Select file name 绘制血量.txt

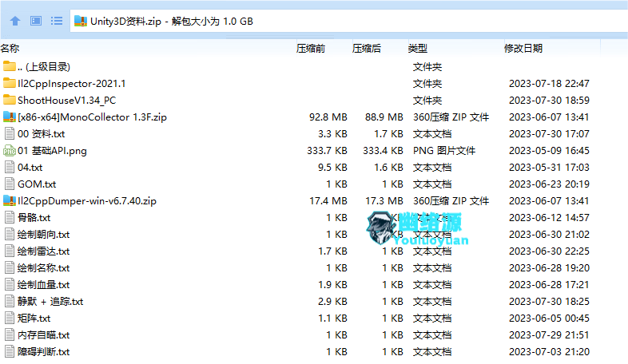click(x=44, y=285)
